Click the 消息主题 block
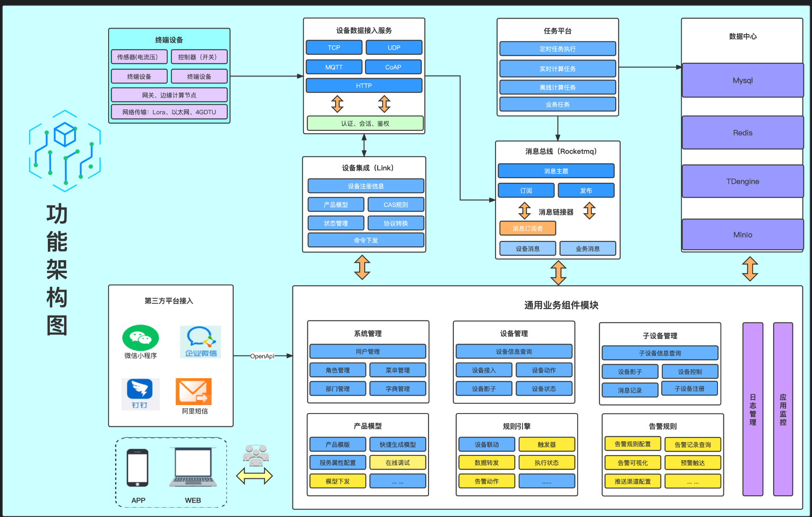812x517 pixels. click(x=556, y=171)
